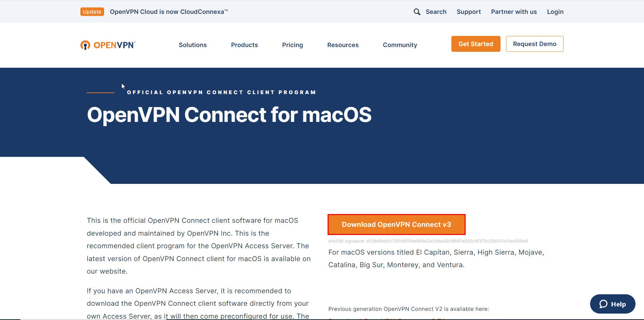
Task: Click the Previous generation OpenVPN Connect V2 text
Action: point(409,309)
